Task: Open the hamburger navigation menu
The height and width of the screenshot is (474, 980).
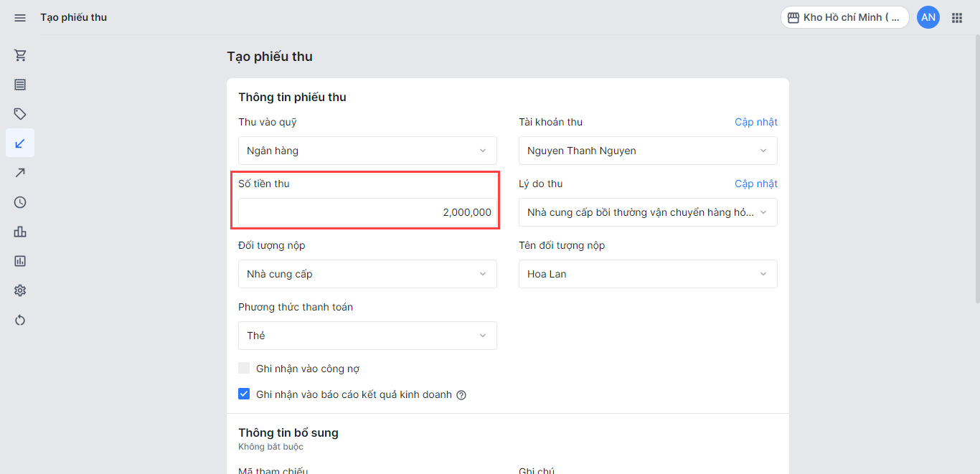Action: [20, 17]
